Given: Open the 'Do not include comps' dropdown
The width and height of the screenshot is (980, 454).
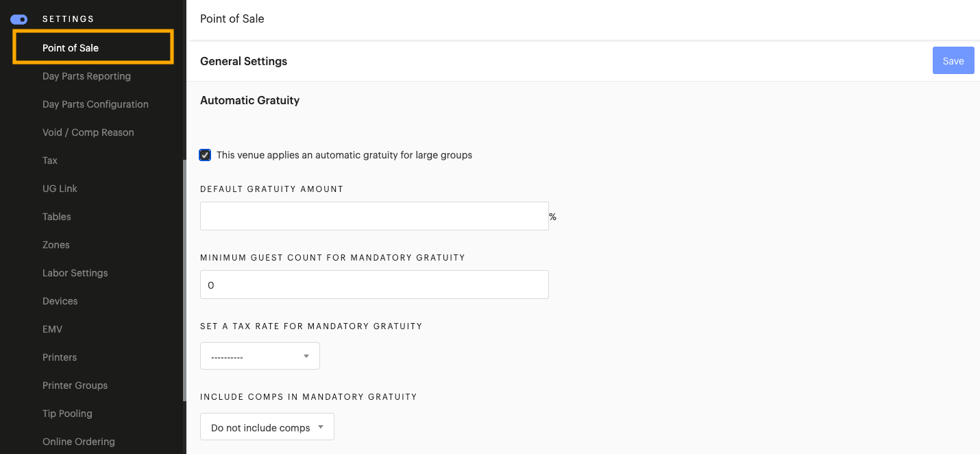Looking at the screenshot, I should (x=267, y=427).
